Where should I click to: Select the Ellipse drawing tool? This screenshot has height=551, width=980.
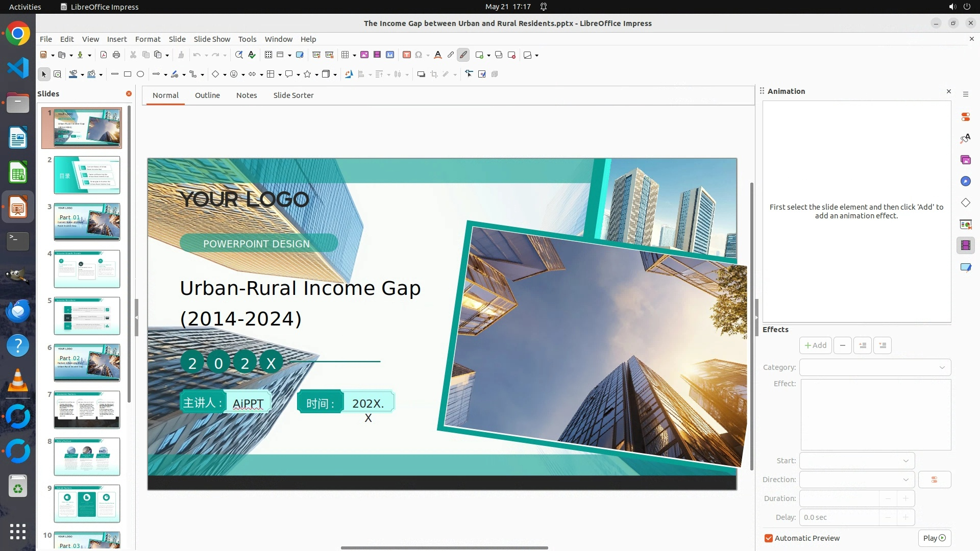(x=140, y=74)
